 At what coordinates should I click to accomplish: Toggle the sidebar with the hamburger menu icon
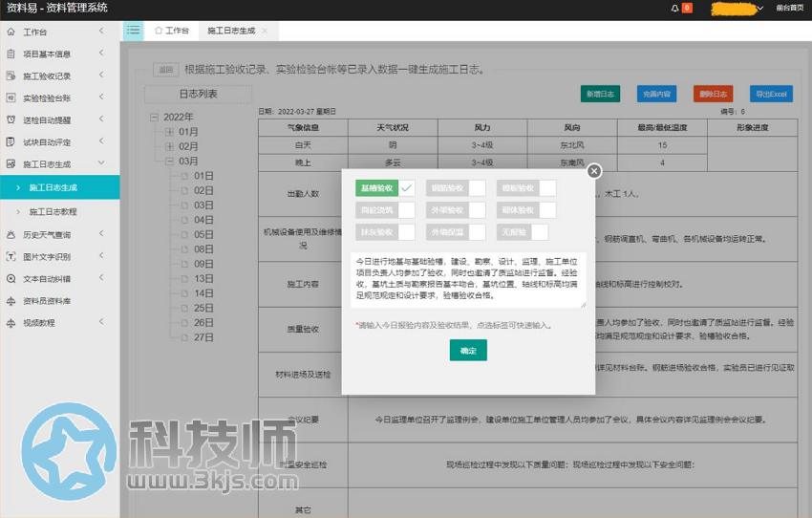coord(133,31)
